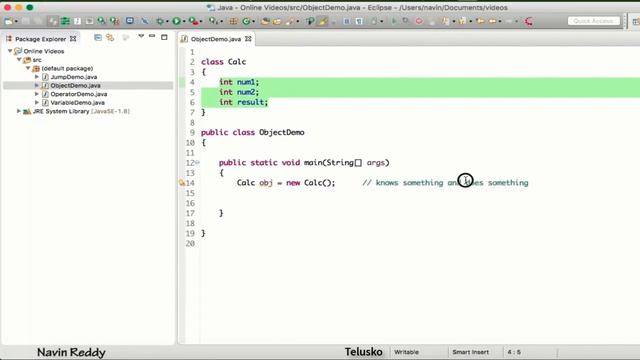640x360 pixels.
Task: Close the Package Explorer tab
Action: tap(73, 39)
